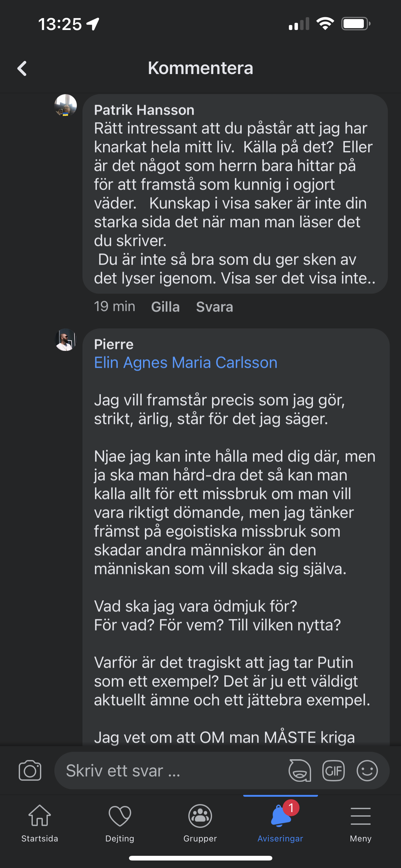This screenshot has width=401, height=868.
Task: Open the GIF picker
Action: [x=333, y=770]
